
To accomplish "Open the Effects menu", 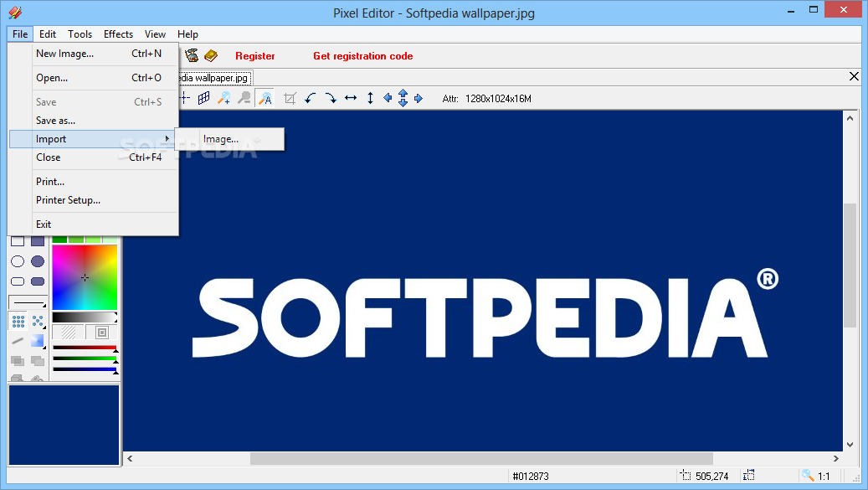I will click(119, 34).
